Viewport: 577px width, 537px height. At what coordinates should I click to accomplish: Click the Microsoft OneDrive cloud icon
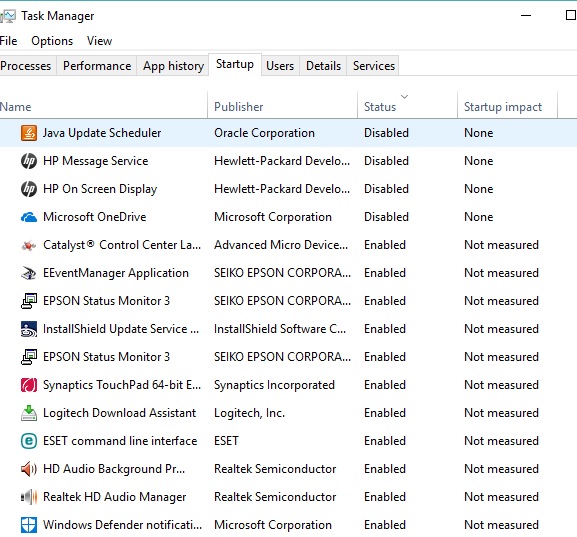click(x=29, y=217)
